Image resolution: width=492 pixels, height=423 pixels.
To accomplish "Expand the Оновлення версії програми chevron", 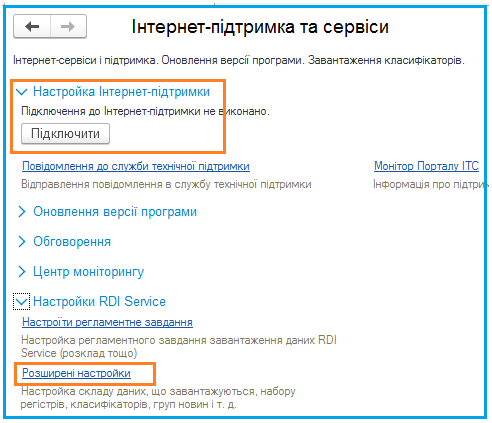I will click(22, 212).
